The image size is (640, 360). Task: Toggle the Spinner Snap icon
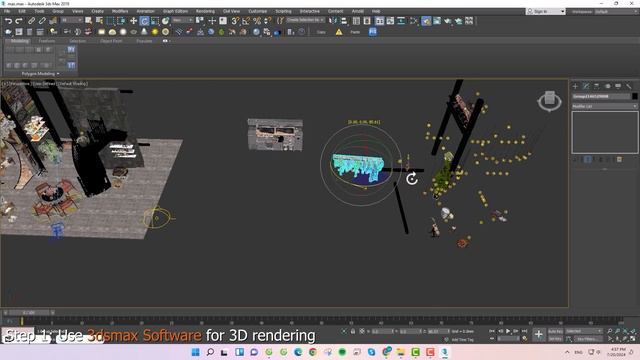coord(267,21)
